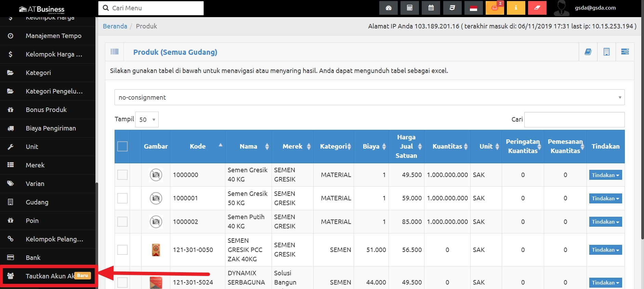Open Varian in sidebar

click(x=48, y=184)
